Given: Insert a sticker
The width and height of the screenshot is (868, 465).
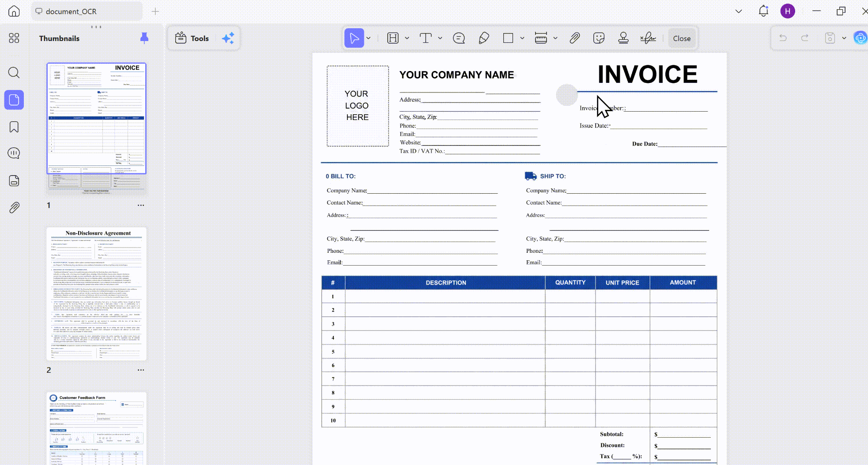Looking at the screenshot, I should [599, 38].
